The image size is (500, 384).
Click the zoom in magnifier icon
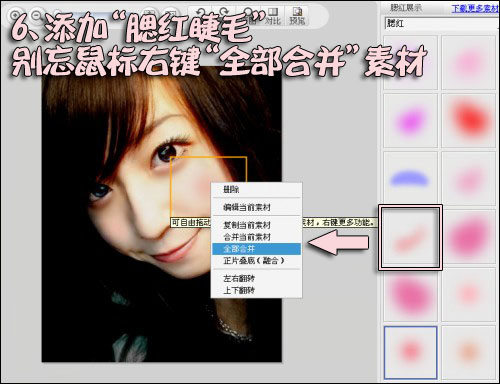[x=14, y=15]
